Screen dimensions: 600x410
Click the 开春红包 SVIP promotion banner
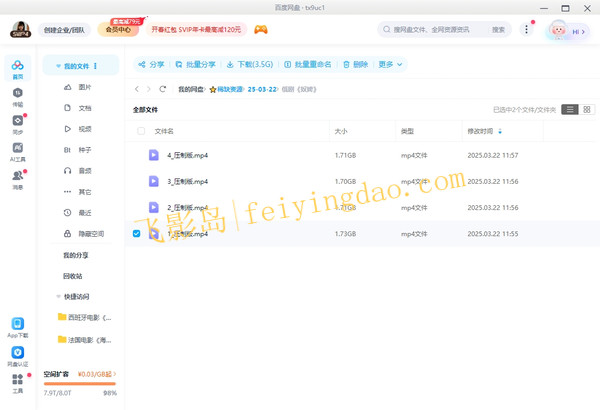click(x=196, y=29)
